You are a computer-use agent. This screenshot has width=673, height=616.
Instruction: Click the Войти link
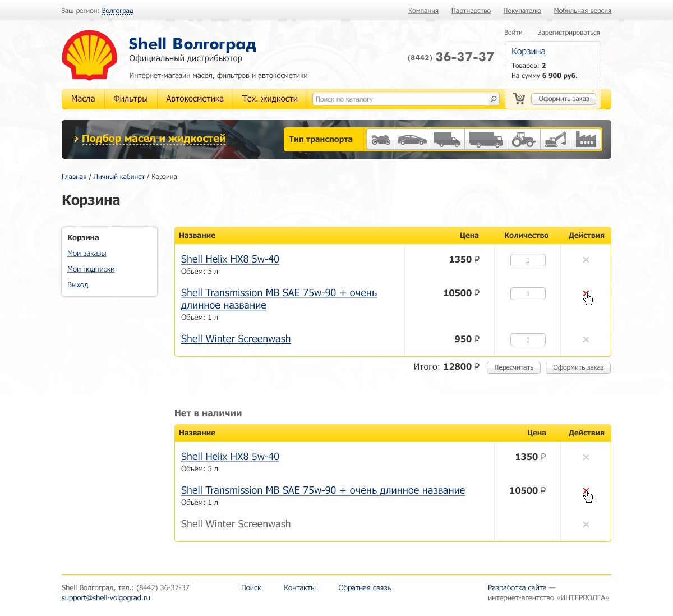[x=513, y=33]
